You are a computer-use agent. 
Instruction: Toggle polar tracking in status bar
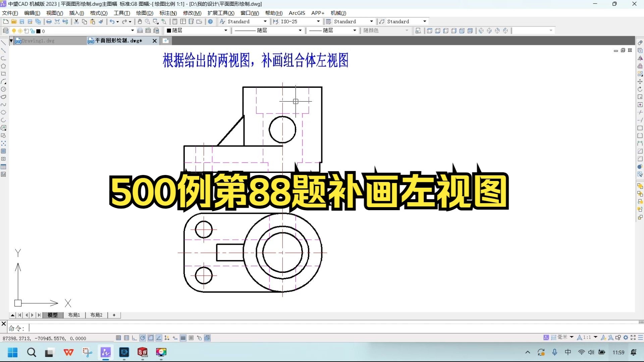pos(143,338)
